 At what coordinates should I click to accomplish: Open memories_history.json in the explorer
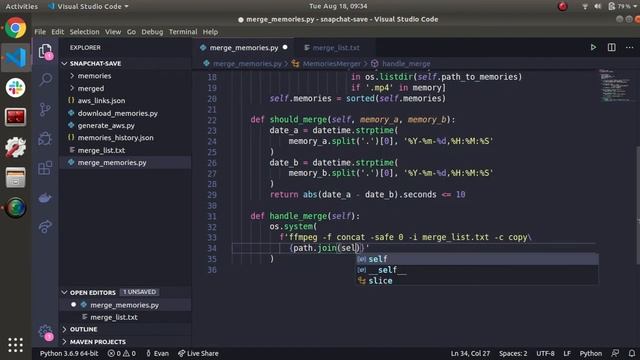[116, 138]
